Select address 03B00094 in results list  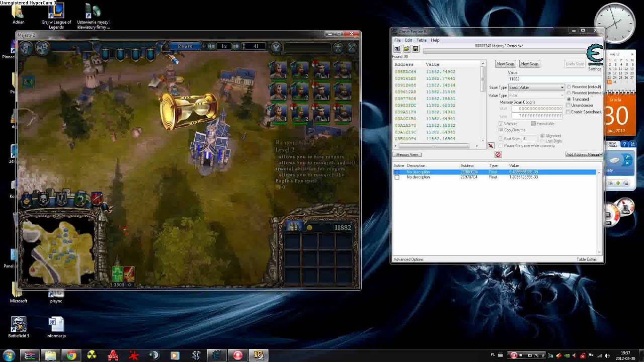[x=406, y=139]
